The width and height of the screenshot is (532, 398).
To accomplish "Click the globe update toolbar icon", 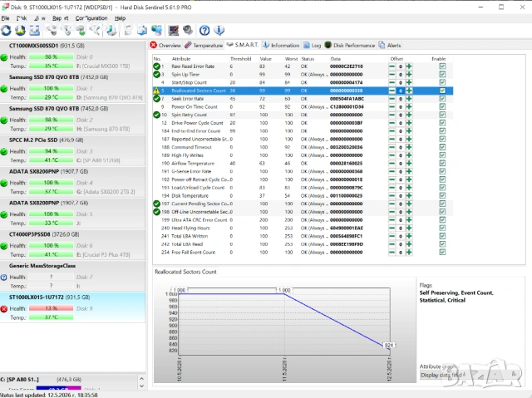I will tap(20, 31).
